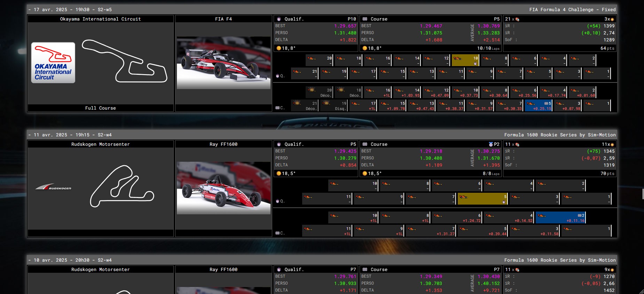Image resolution: width=644 pixels, height=294 pixels.
Task: Click the sun weather icon in Okayama Qualif. panel
Action: 278,48
